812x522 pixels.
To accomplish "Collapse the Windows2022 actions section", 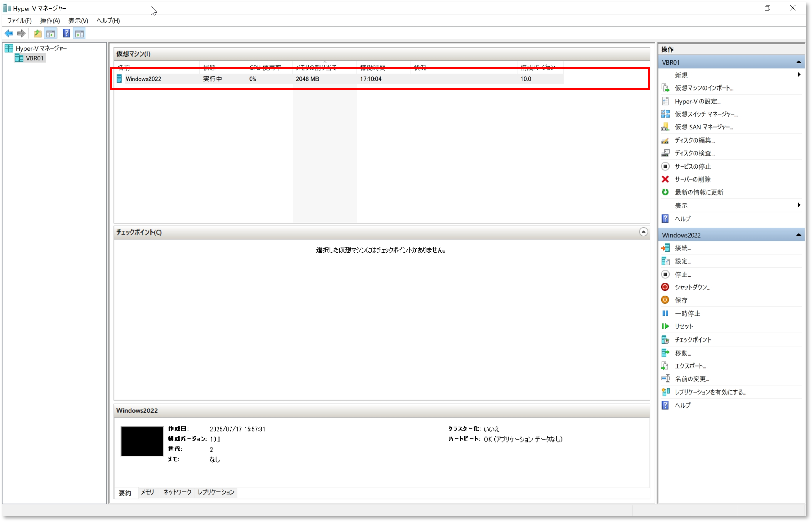I will pos(799,235).
